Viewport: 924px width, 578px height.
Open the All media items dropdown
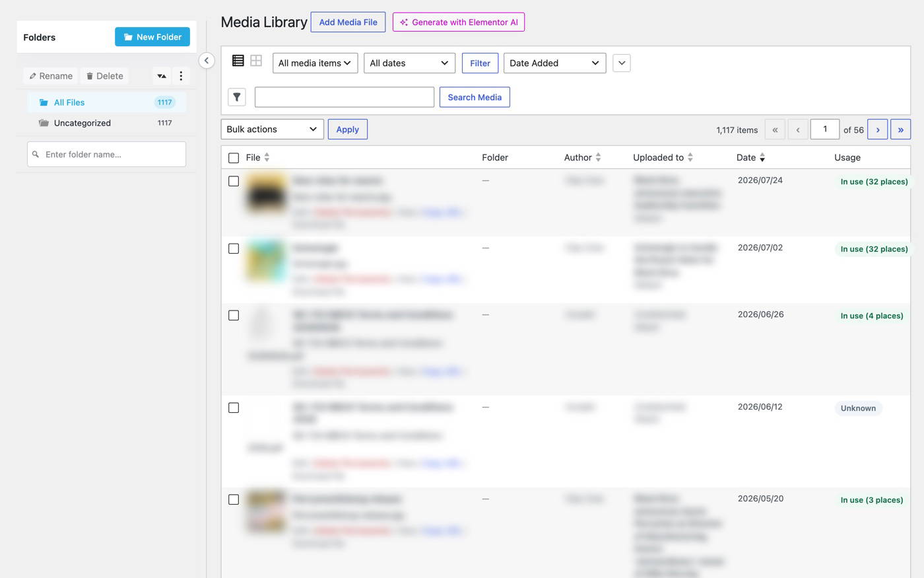[315, 63]
